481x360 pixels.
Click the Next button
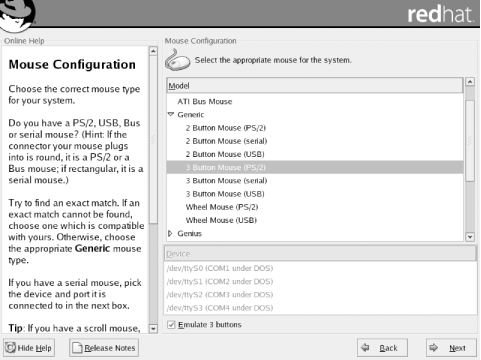[x=451, y=348]
